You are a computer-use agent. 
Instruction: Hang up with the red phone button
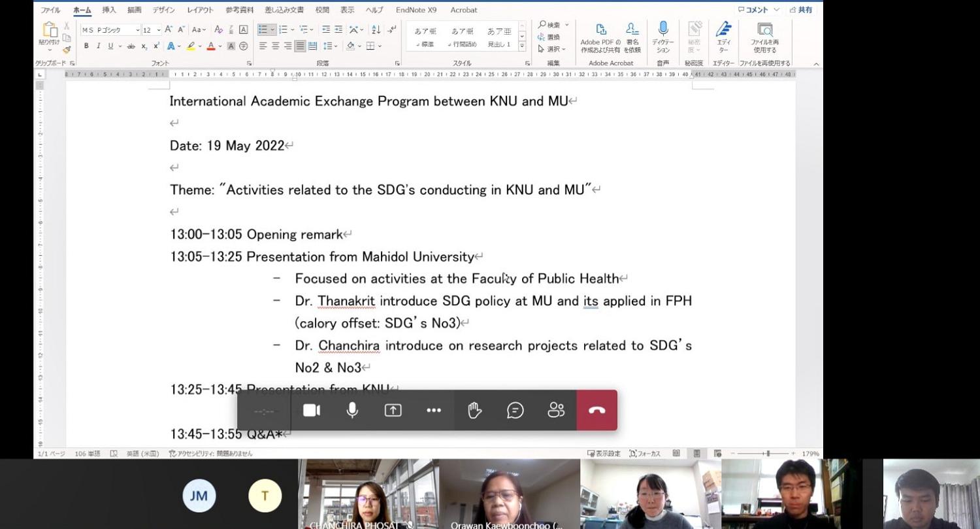coord(596,411)
